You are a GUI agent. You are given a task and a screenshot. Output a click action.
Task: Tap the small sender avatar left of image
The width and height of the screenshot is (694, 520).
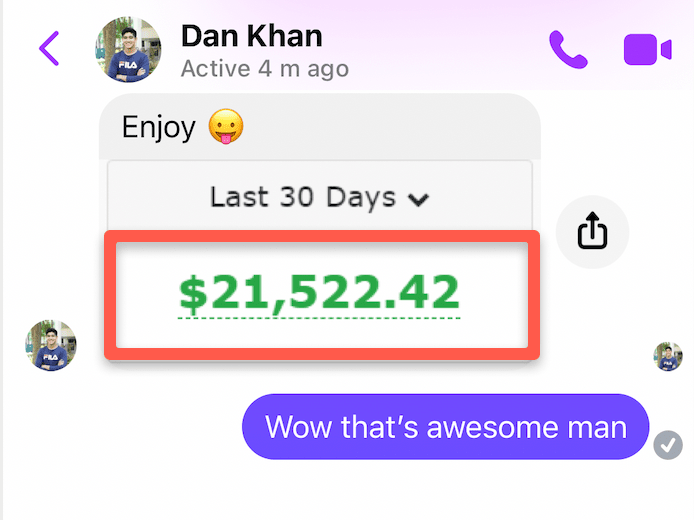[x=51, y=345]
